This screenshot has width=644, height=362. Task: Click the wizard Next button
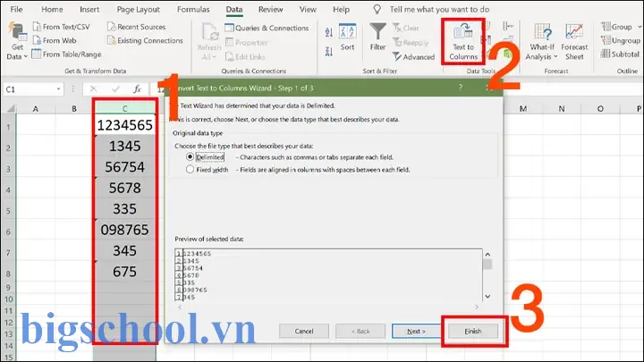click(x=416, y=331)
